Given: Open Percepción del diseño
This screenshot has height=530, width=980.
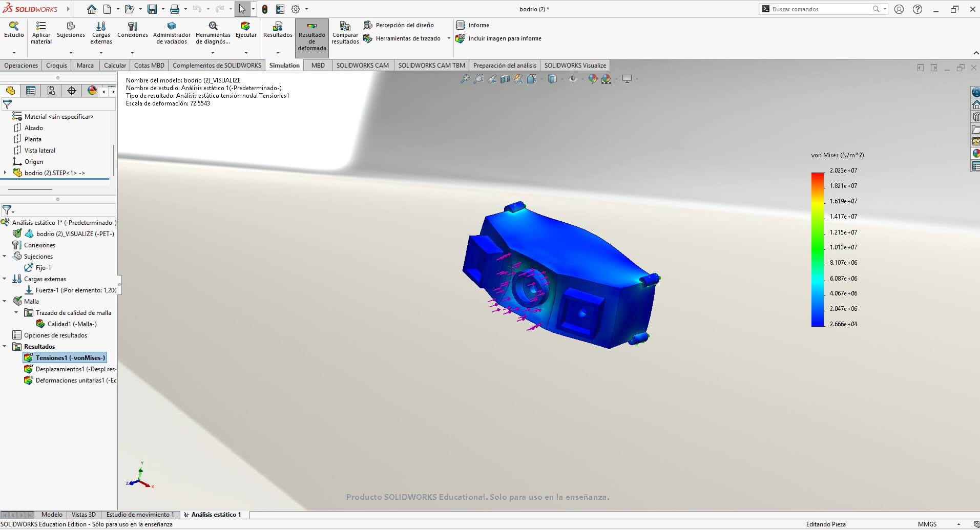Looking at the screenshot, I should tap(399, 25).
